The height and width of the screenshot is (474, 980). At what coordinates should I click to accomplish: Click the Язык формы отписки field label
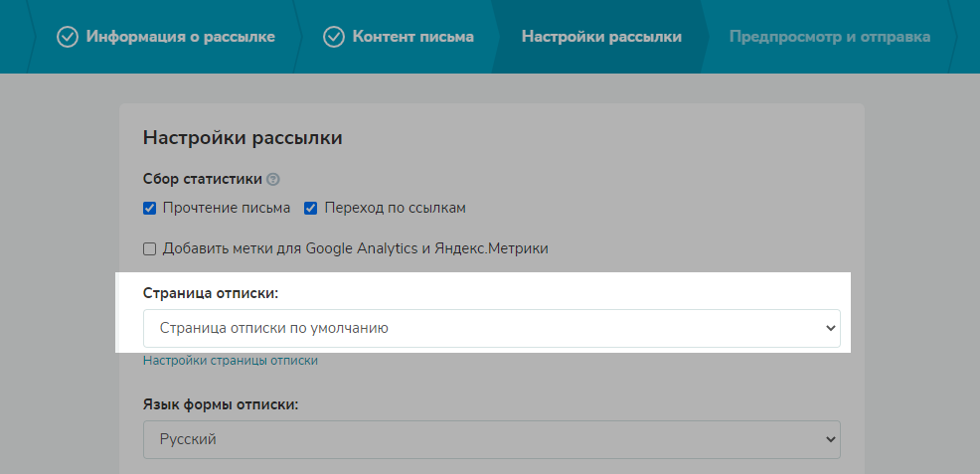tap(221, 404)
